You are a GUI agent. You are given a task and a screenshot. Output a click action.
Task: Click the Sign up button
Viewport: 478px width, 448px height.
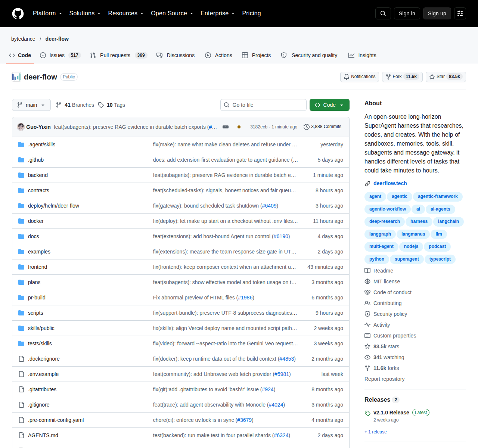(x=437, y=13)
